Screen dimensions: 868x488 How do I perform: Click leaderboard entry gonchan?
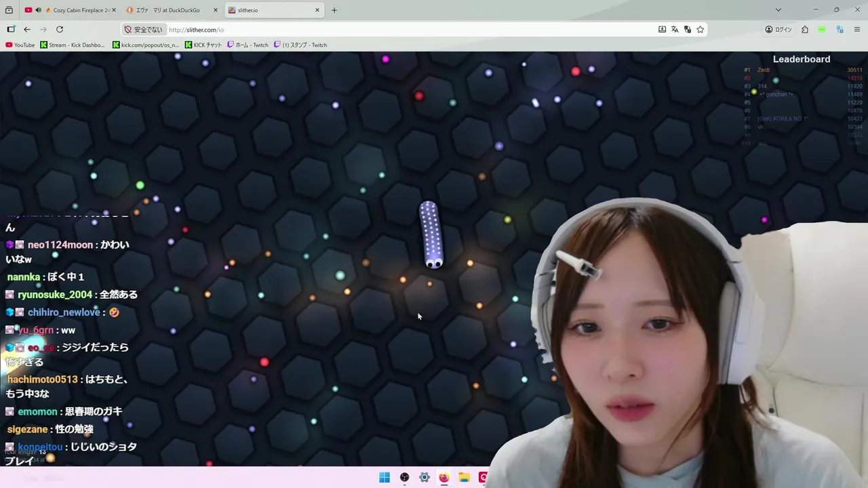coord(775,94)
